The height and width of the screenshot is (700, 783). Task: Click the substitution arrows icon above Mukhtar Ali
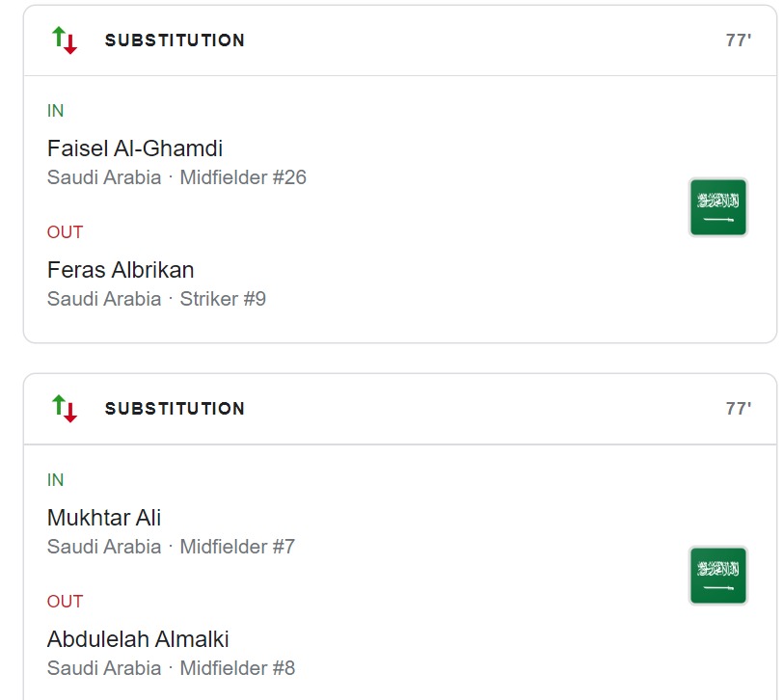click(65, 409)
